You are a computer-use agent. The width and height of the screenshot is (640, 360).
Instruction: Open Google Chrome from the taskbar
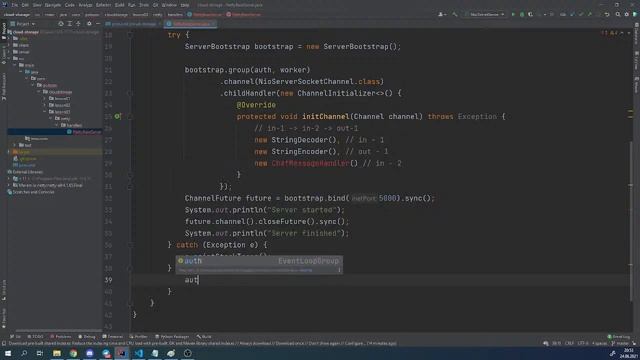[73, 353]
